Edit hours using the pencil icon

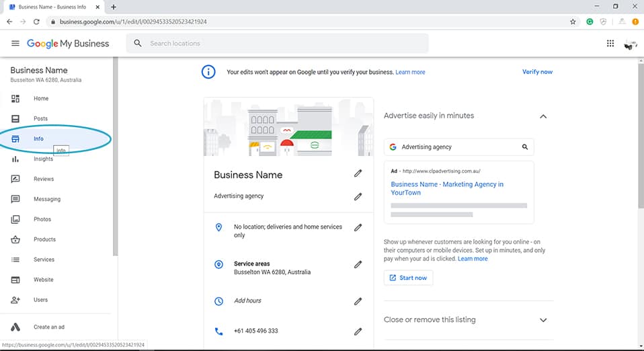[x=358, y=302]
